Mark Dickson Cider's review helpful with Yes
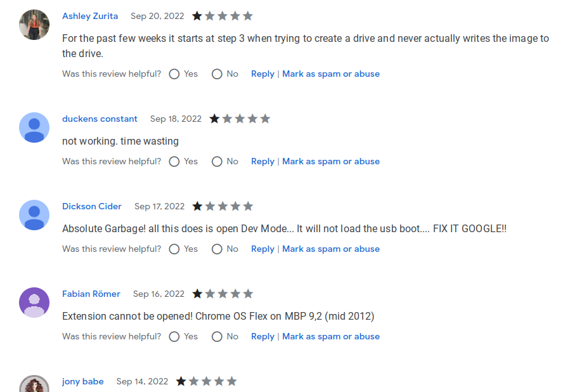563x392 pixels. [x=174, y=249]
